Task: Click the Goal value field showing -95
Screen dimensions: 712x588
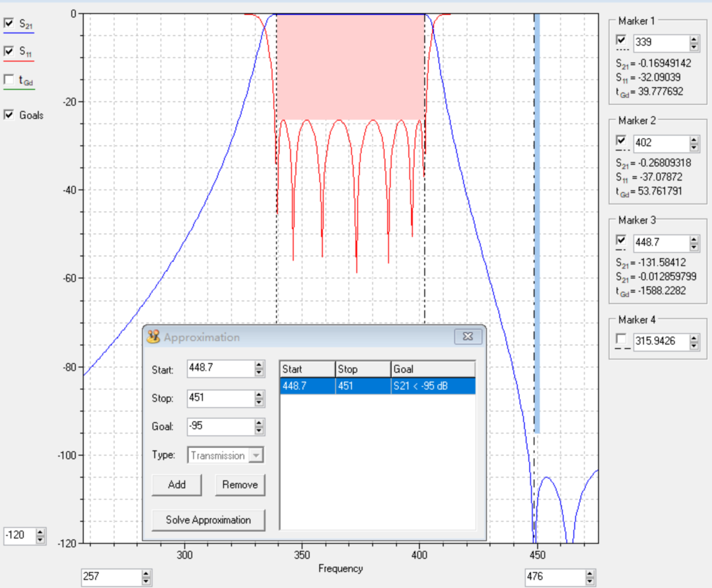Action: 220,426
